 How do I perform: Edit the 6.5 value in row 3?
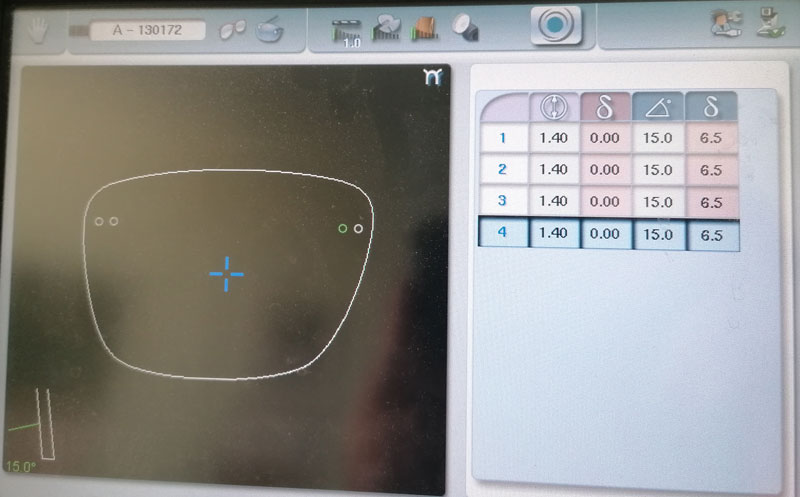tap(711, 202)
